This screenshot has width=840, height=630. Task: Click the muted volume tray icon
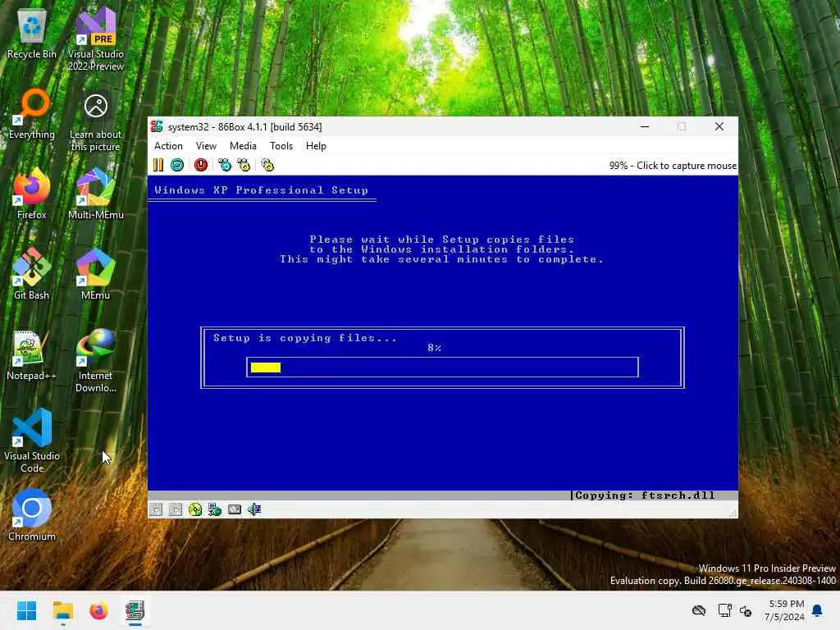pyautogui.click(x=746, y=610)
